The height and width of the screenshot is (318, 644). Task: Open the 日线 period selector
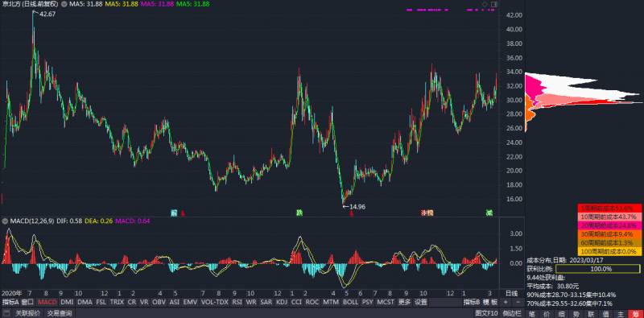click(x=512, y=293)
